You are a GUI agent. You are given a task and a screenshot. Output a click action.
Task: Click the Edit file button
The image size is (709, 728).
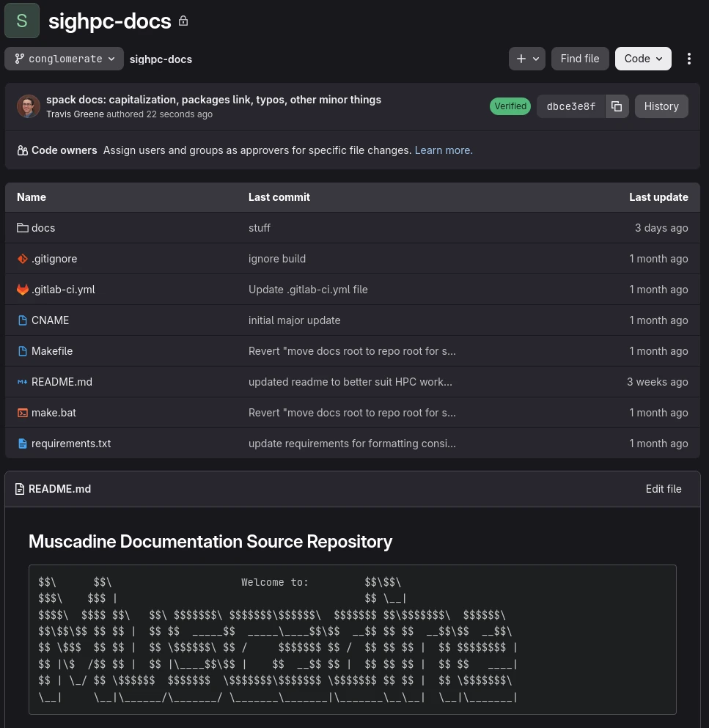(664, 489)
